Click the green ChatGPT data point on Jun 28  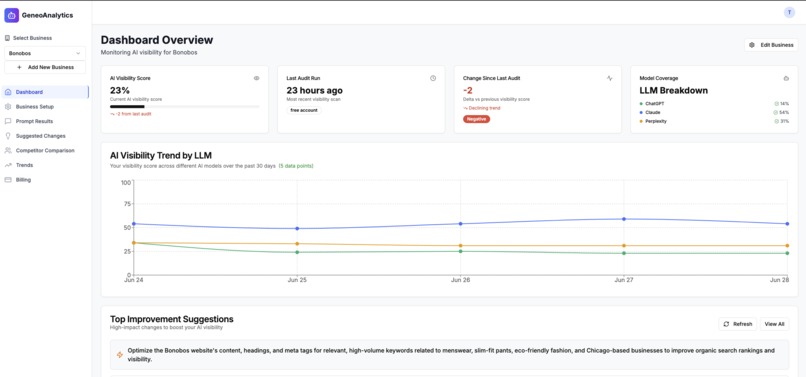[787, 253]
